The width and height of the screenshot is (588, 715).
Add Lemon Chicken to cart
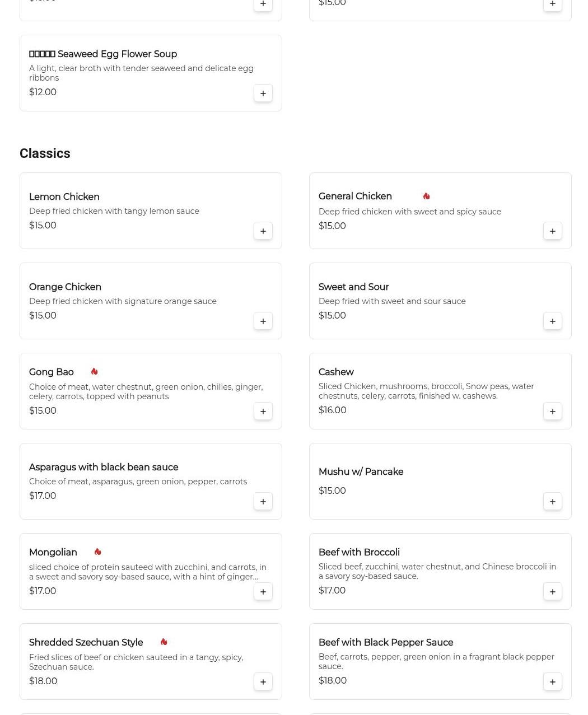pos(263,231)
